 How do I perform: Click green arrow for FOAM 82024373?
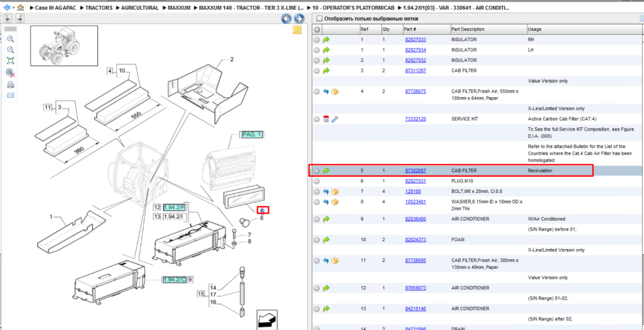pos(327,239)
